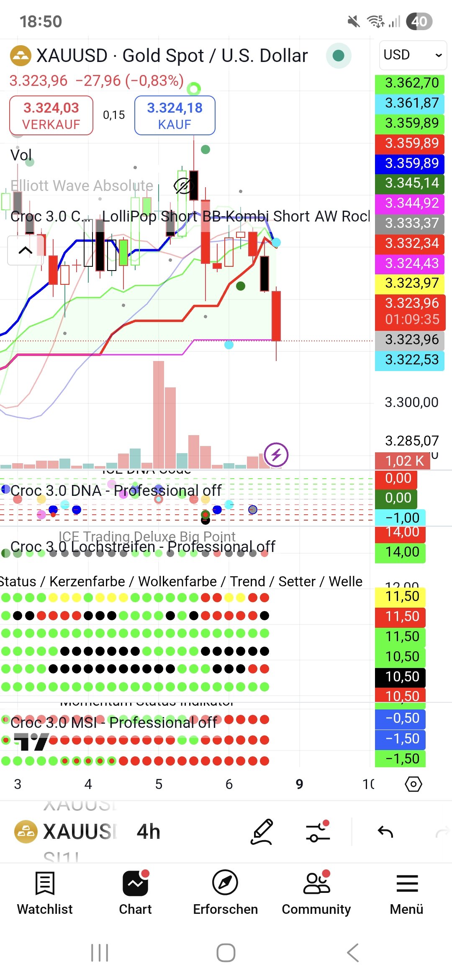Change the 4h timeframe interval
Viewport: 452px width, 980px height.
tap(148, 832)
